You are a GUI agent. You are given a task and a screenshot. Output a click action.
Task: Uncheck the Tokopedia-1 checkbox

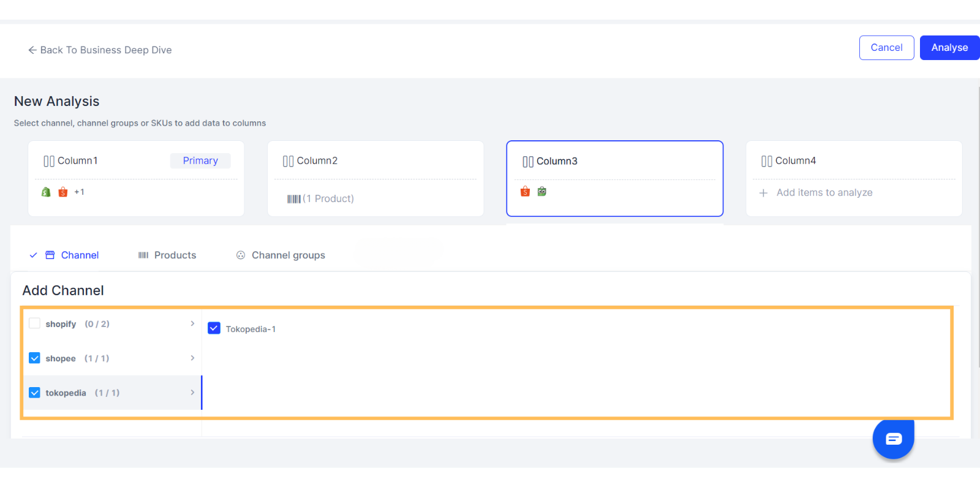(214, 328)
